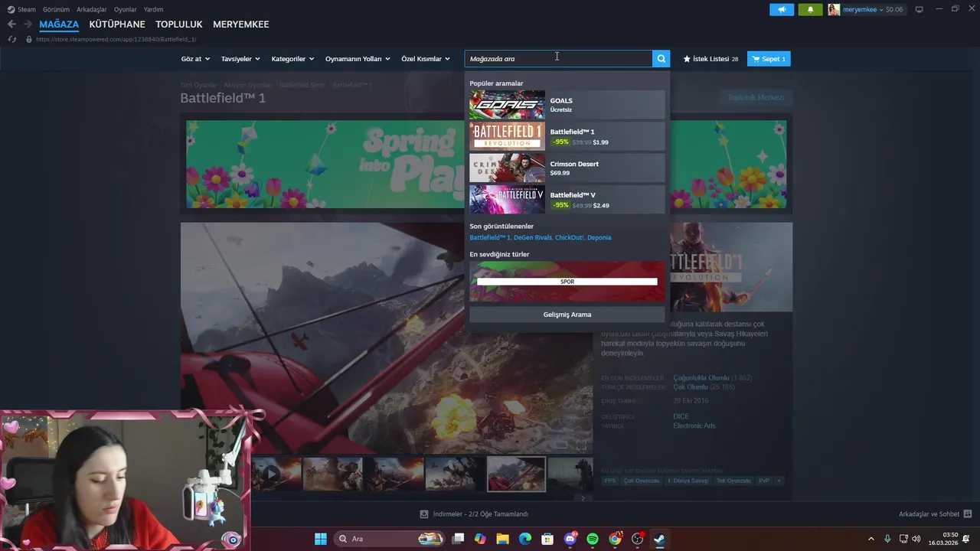Viewport: 980px width, 551px height.
Task: Expand the Göz at dropdown
Action: [x=195, y=59]
